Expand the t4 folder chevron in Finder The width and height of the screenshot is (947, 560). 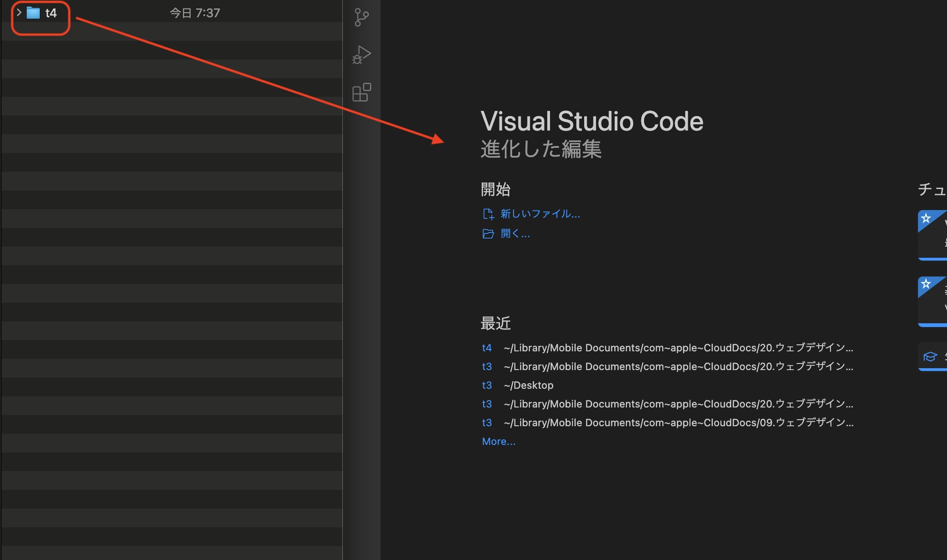coord(19,13)
